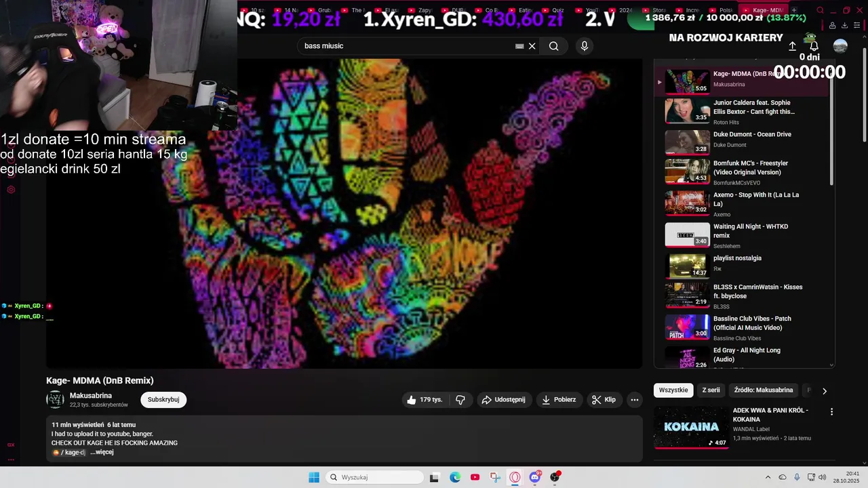Open browser easy setup menu icon
This screenshot has width=868, height=488.
click(859, 26)
